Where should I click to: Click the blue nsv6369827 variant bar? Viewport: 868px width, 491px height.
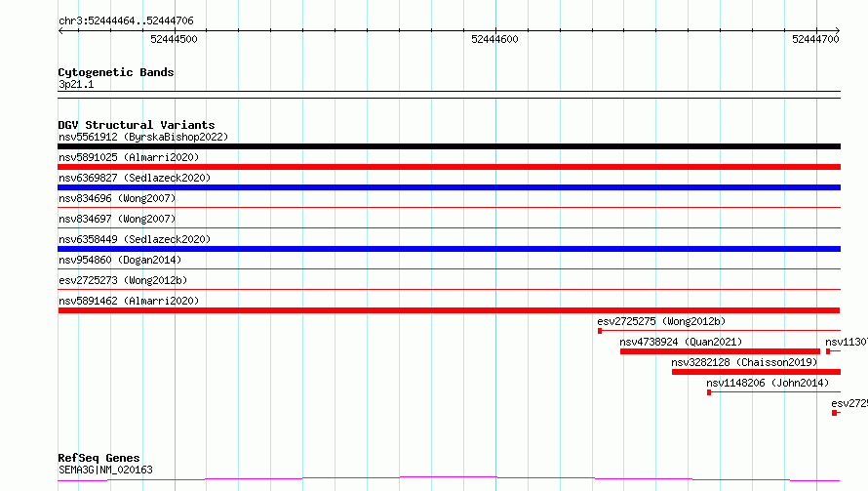[x=449, y=187]
